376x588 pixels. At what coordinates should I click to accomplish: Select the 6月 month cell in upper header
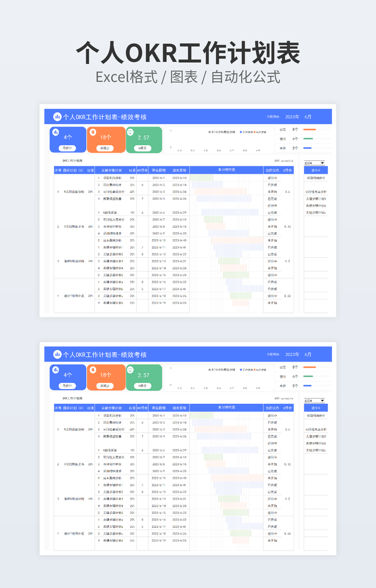tap(308, 117)
